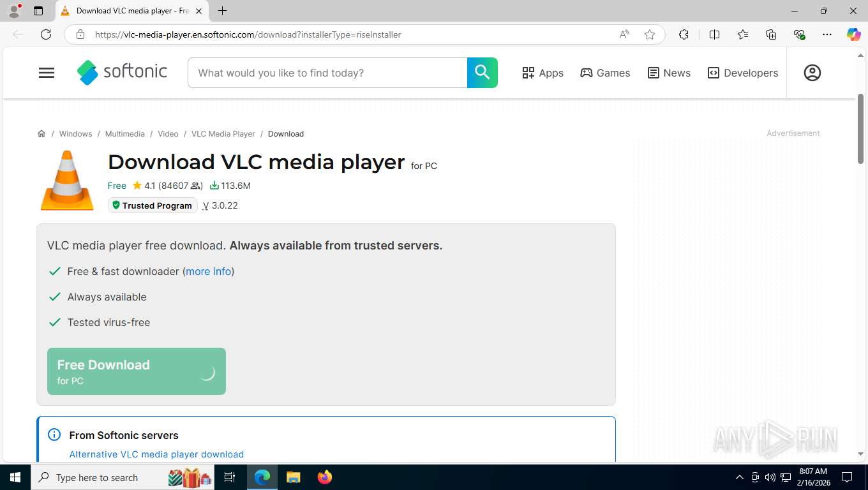The height and width of the screenshot is (490, 868).
Task: Click the 113.6M downloads count
Action: pos(230,186)
